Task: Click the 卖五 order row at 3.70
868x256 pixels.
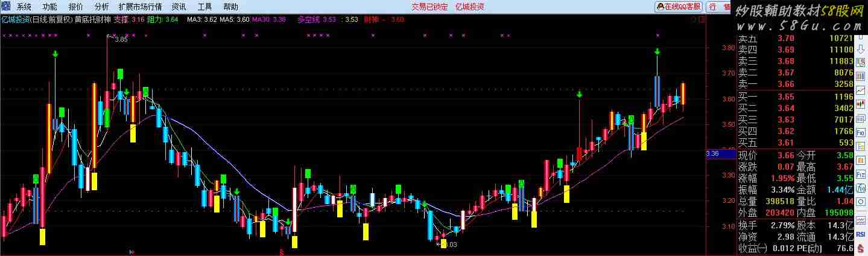Action: point(796,38)
